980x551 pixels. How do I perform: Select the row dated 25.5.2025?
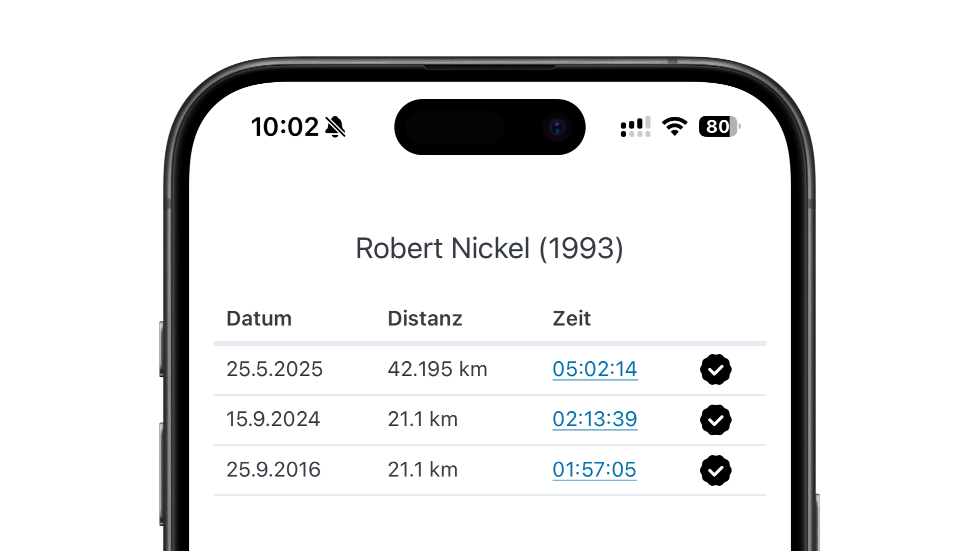(274, 369)
